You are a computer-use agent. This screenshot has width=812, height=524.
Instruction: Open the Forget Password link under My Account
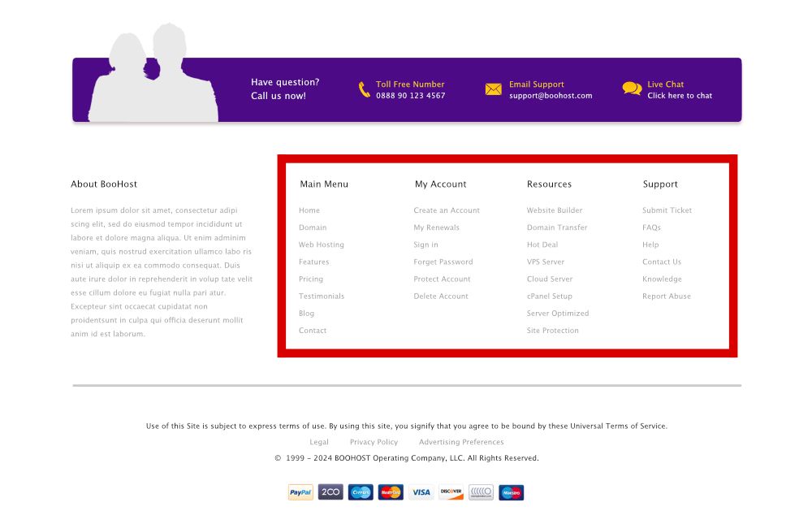443,262
